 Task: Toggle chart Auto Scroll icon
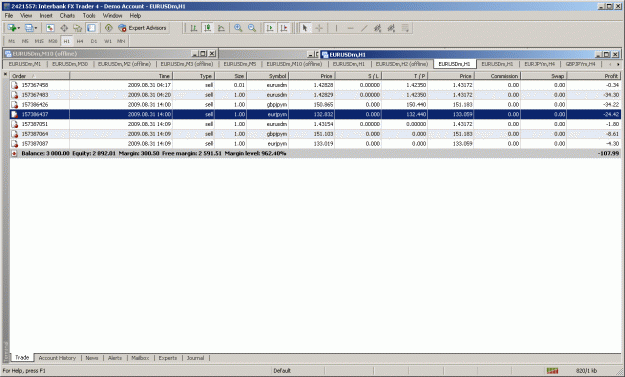[x=270, y=28]
